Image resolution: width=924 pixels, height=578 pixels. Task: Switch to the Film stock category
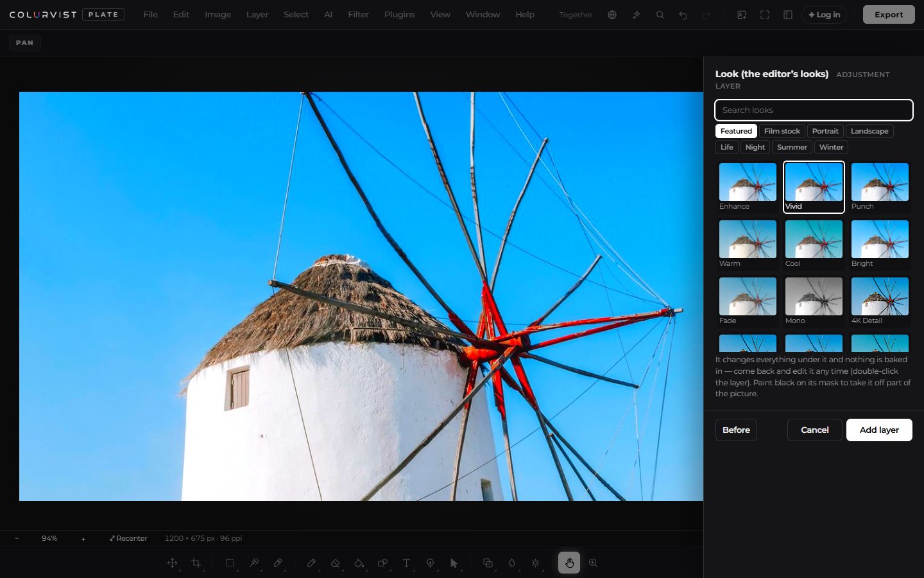click(782, 131)
